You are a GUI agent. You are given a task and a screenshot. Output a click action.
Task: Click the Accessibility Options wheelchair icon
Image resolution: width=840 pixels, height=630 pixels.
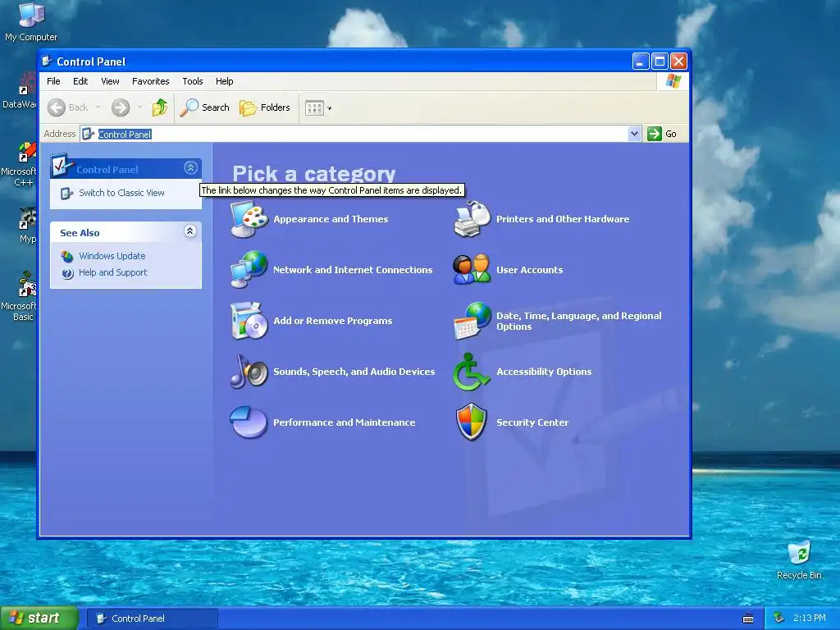click(472, 372)
